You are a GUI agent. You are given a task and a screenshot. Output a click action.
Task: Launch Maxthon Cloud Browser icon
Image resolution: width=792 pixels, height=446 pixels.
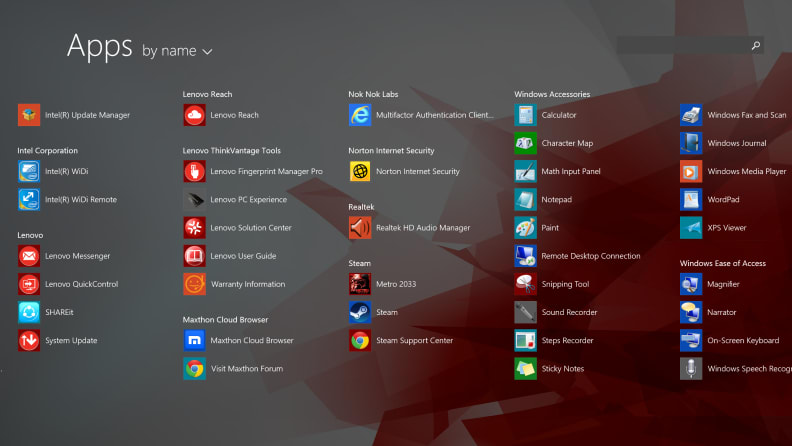[x=194, y=340]
